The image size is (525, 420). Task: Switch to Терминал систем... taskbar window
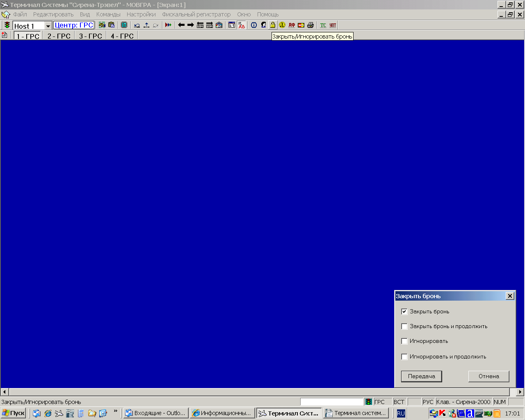[x=356, y=413]
